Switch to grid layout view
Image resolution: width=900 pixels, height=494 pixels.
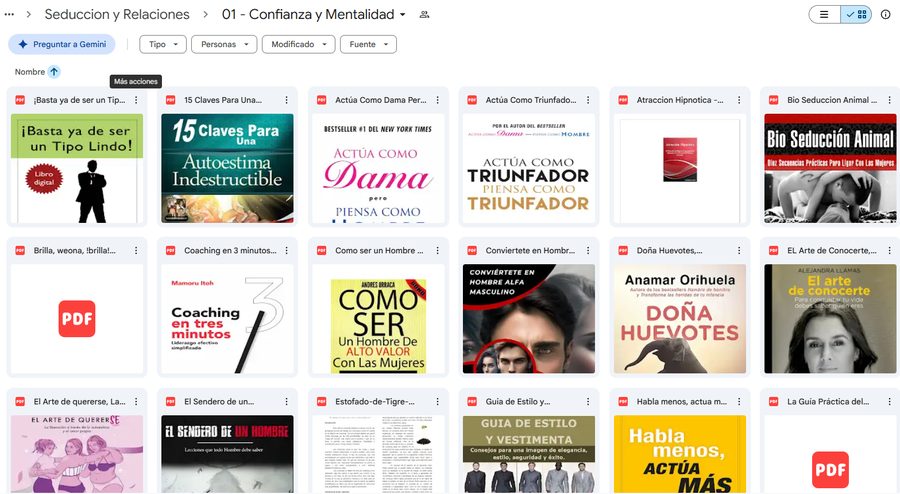(x=856, y=15)
